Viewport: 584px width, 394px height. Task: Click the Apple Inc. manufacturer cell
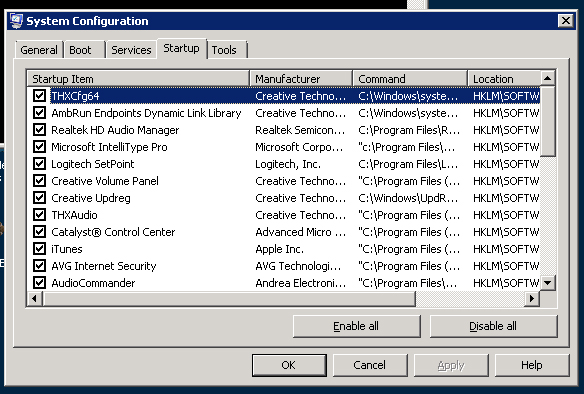[x=279, y=249]
